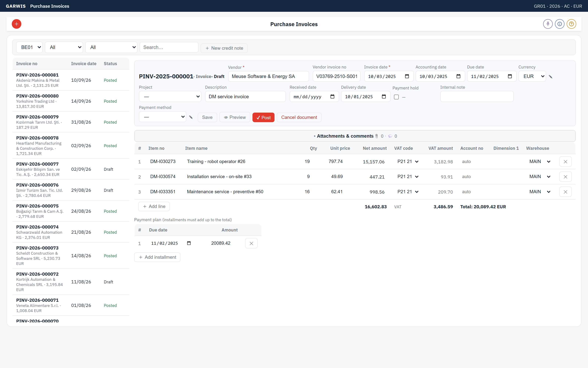Open installment due date calendar picker

tap(189, 243)
